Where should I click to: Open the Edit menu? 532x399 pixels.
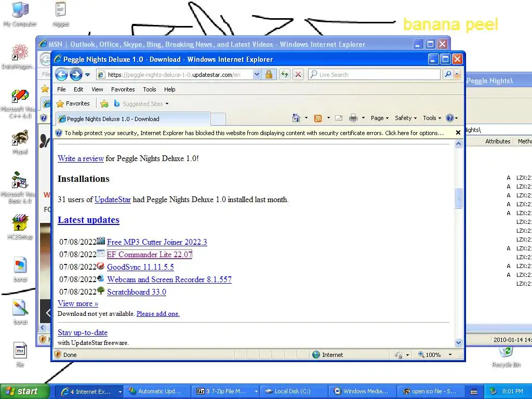[x=78, y=89]
